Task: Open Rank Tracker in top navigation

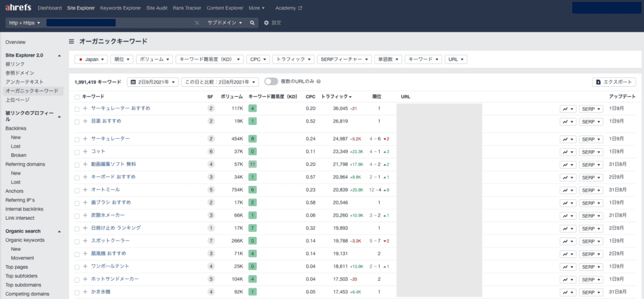Action: [x=187, y=8]
